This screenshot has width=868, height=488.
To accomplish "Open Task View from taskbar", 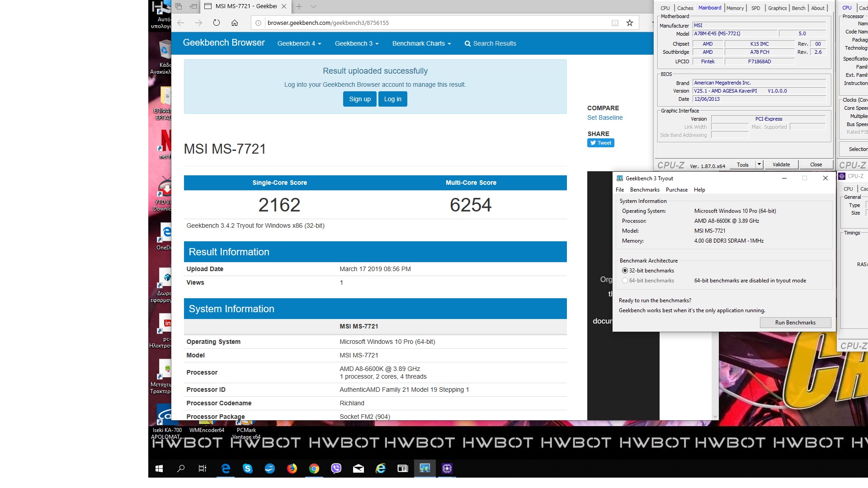I will (x=203, y=469).
